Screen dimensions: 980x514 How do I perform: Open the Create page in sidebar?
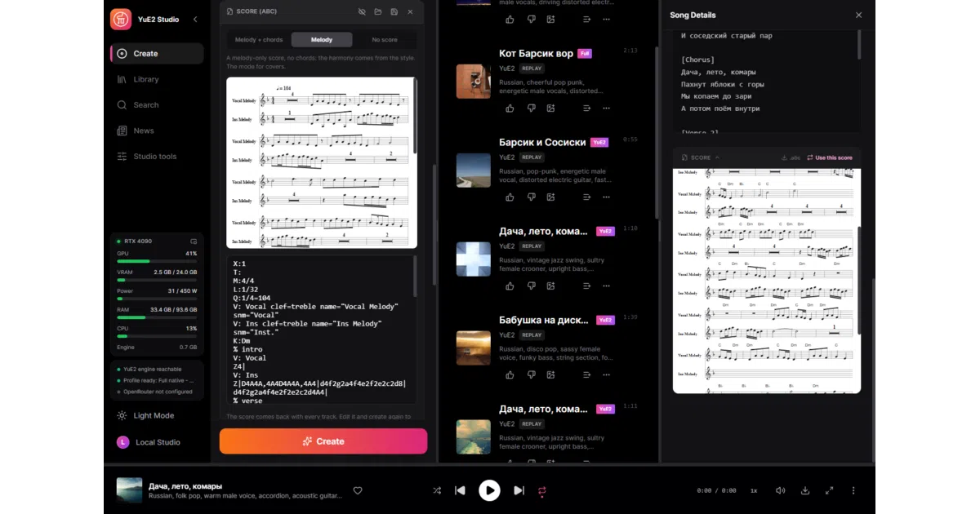[157, 54]
